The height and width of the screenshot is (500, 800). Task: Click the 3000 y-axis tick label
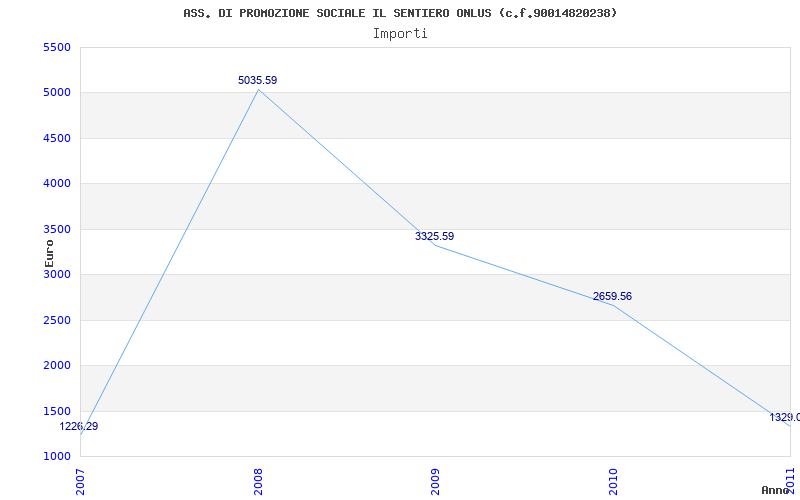pyautogui.click(x=56, y=274)
